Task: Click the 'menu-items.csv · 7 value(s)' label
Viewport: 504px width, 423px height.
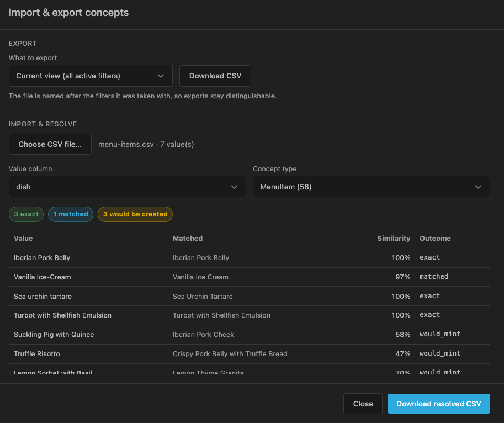Action: (x=146, y=144)
